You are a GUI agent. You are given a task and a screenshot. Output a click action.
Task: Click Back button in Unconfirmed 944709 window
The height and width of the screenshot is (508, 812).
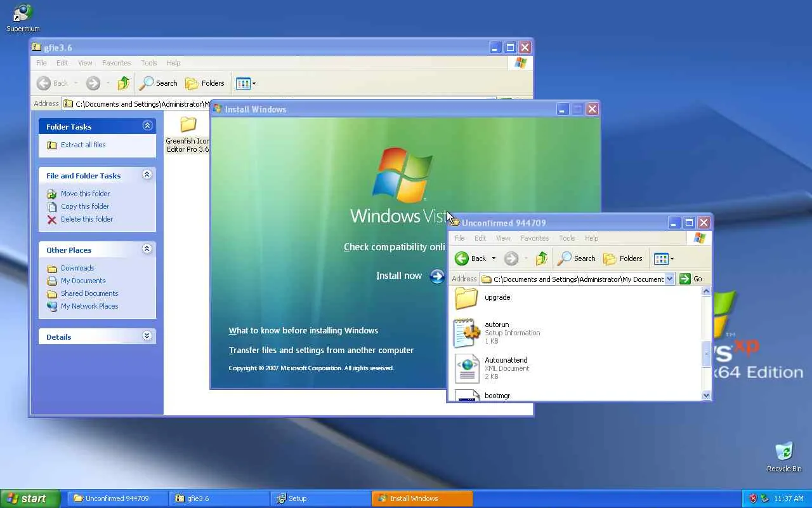coord(470,258)
